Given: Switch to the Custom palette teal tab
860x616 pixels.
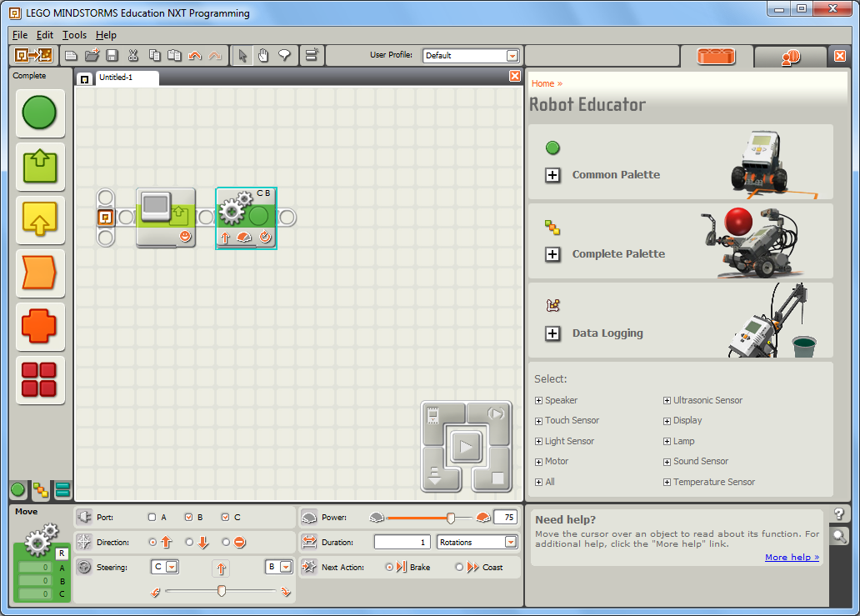Looking at the screenshot, I should point(62,490).
